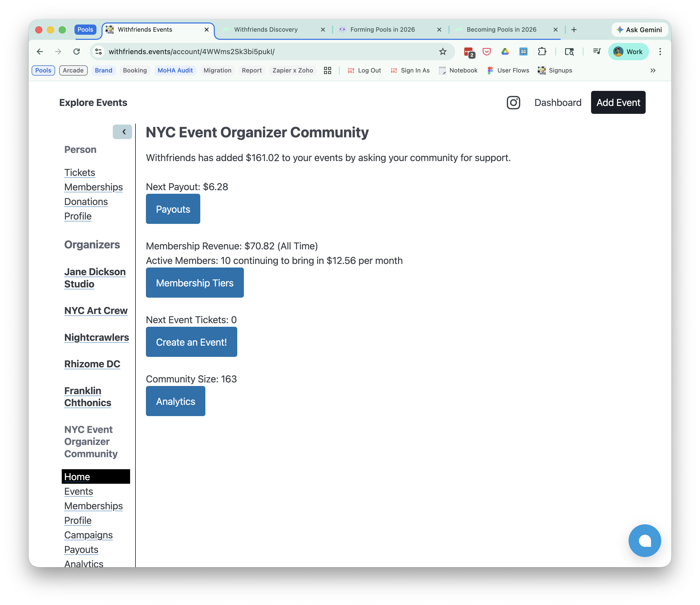Click Create an Event! button
Viewport: 700px width, 605px height.
[191, 342]
